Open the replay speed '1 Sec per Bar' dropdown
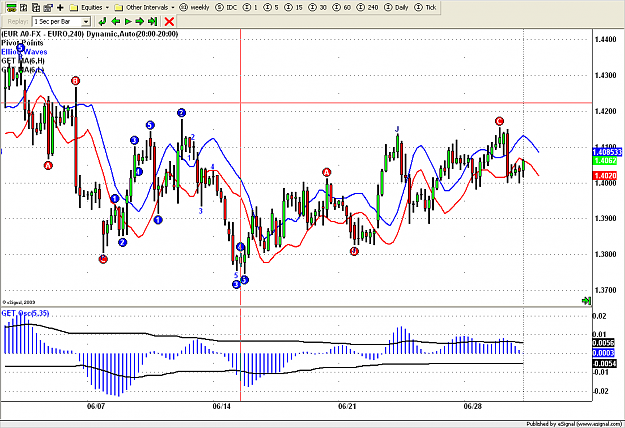This screenshot has height=428, width=625. (x=62, y=22)
